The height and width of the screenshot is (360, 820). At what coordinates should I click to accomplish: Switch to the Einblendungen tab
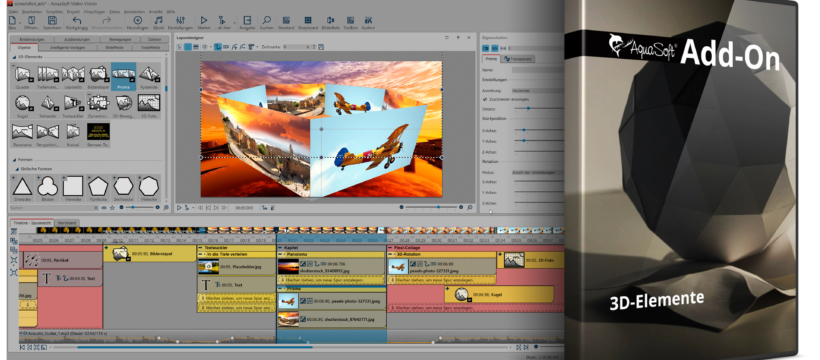(31, 40)
